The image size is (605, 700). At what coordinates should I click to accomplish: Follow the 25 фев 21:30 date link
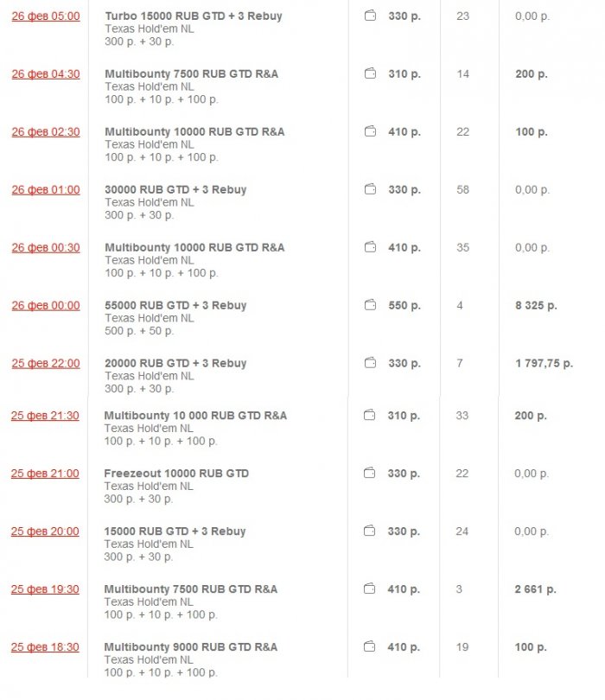(x=45, y=416)
